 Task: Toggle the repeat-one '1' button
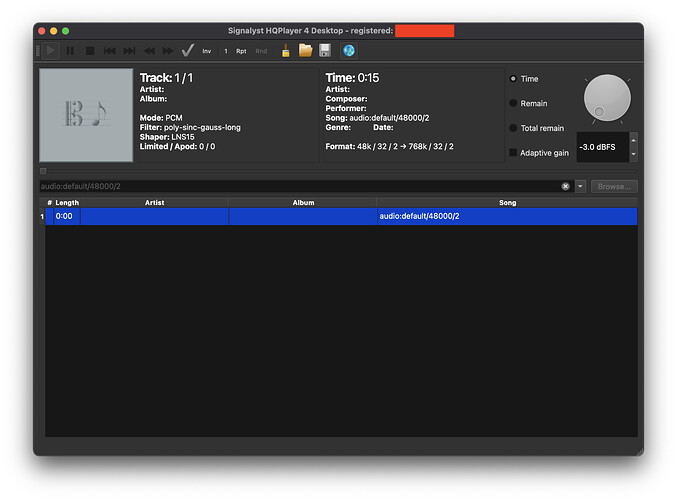[225, 51]
